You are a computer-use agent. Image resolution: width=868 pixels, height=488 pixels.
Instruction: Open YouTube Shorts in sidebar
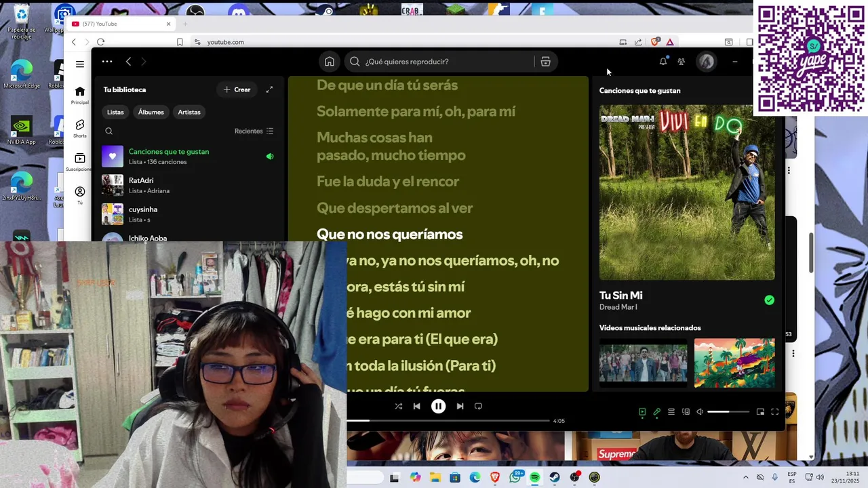80,128
